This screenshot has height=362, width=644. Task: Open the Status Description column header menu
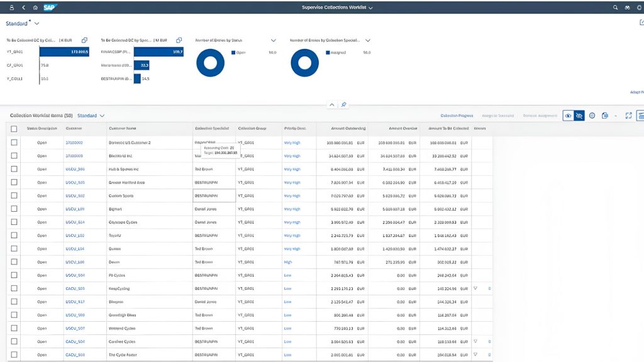42,128
